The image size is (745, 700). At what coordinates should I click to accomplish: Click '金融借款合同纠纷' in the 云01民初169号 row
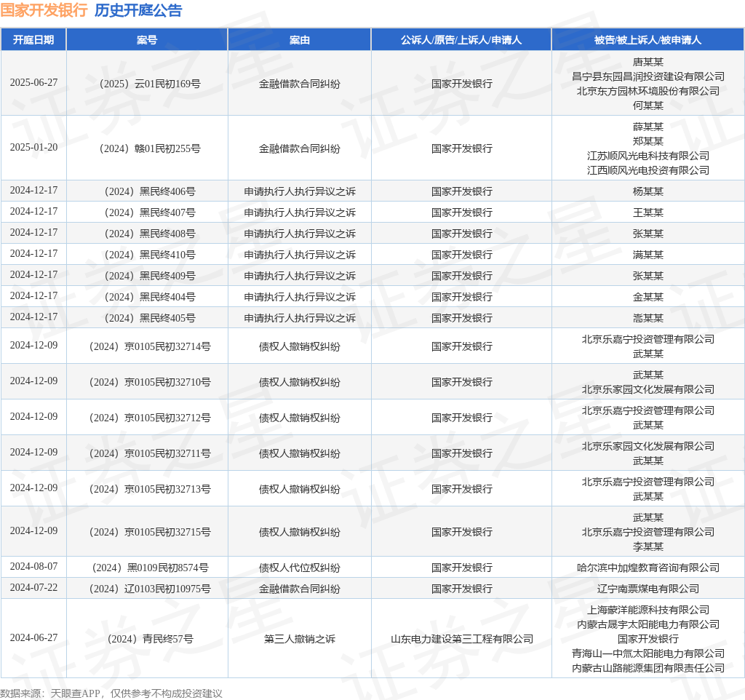[299, 84]
